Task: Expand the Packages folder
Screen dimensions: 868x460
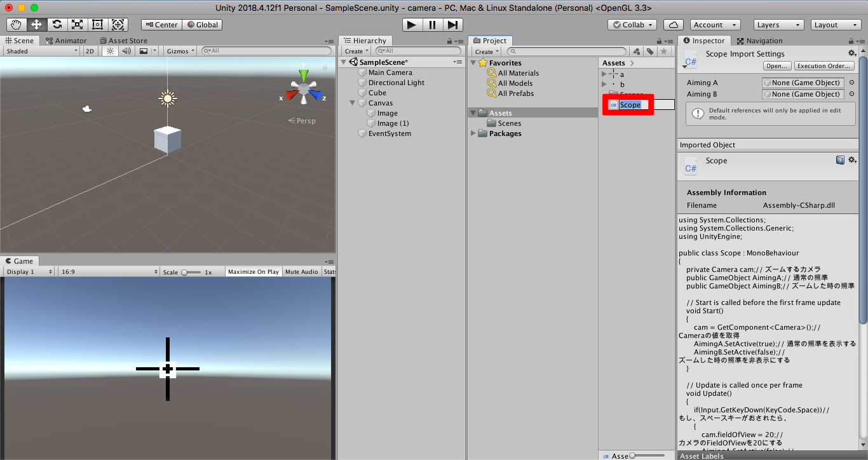Action: tap(473, 133)
